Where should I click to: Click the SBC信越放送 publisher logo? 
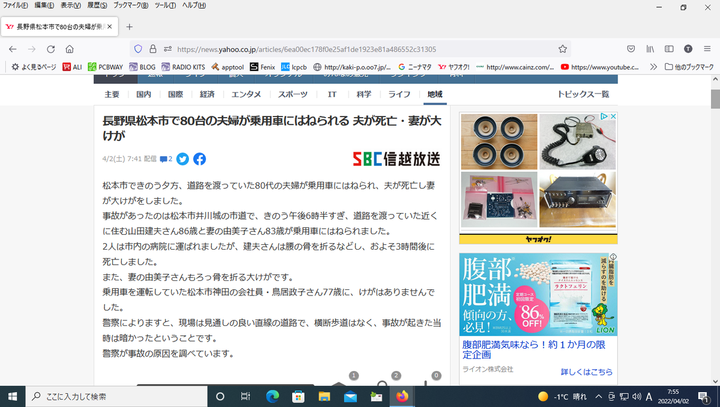[395, 159]
